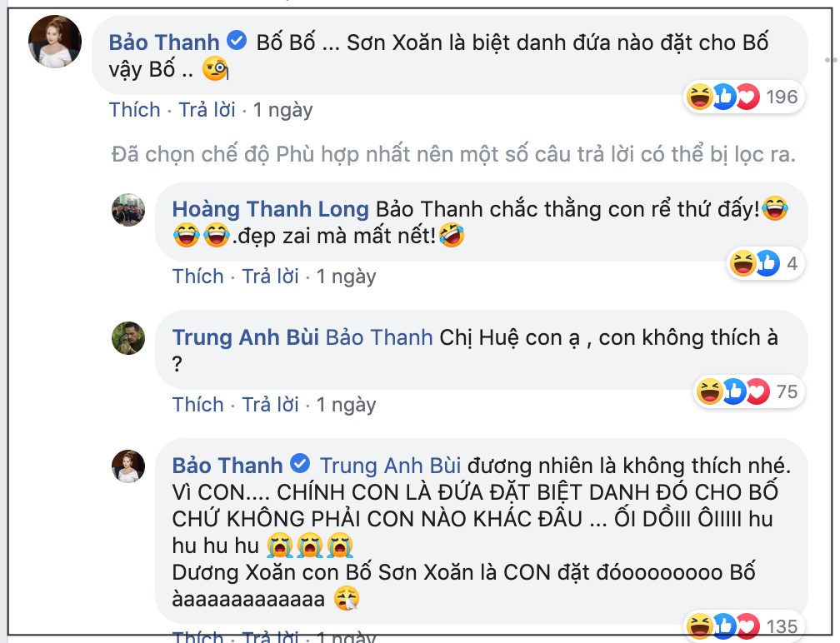Viewport: 840px width, 643px height.
Task: Click Trả lời under Hoàng Thanh Long's comment
Action: (x=270, y=277)
